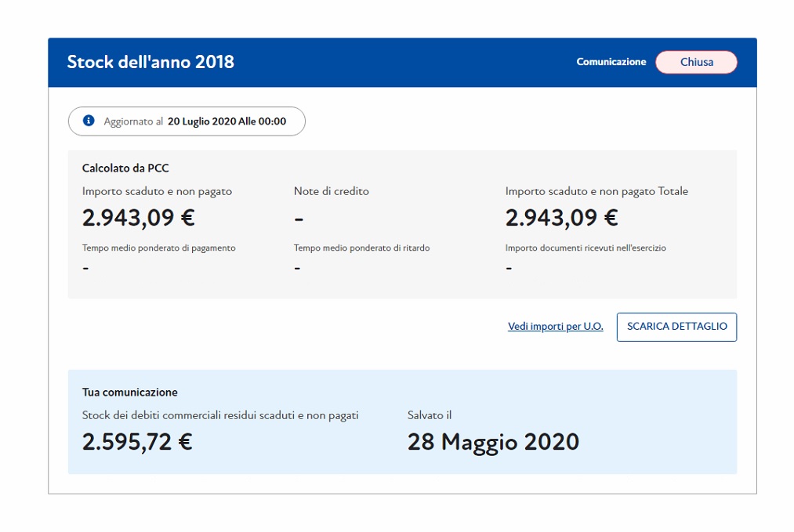Click Tempo medio ponderato di pagamento label
794x532 pixels.
point(158,248)
